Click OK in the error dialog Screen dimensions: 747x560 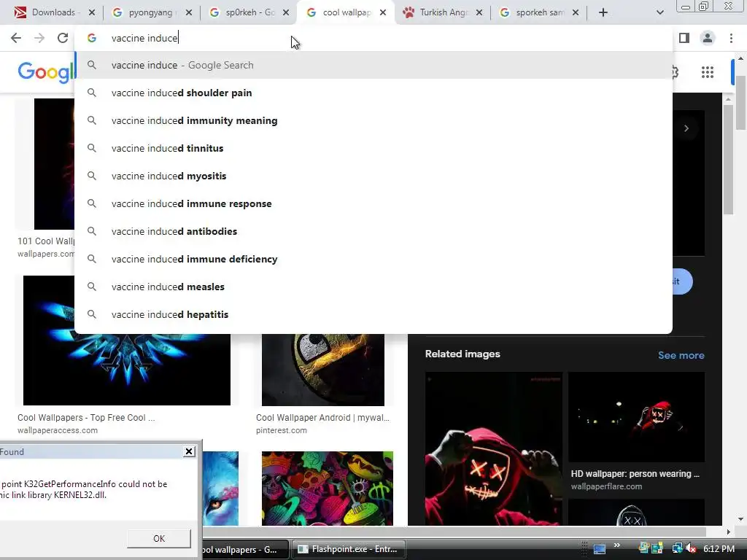[x=158, y=539]
